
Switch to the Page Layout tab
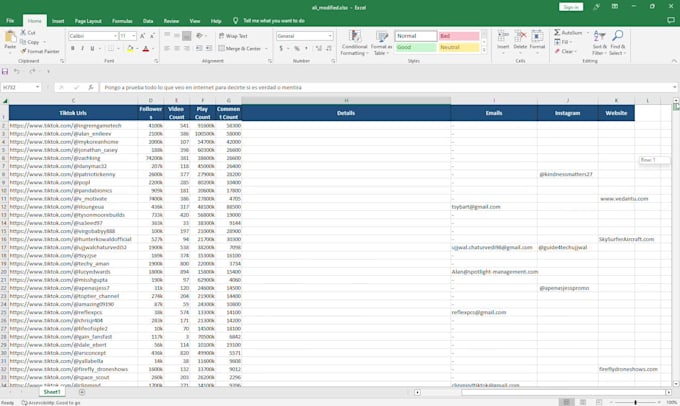88,21
